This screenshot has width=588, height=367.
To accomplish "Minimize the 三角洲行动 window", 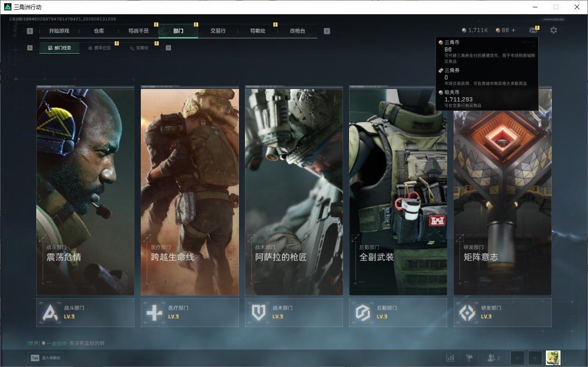I will click(535, 7).
